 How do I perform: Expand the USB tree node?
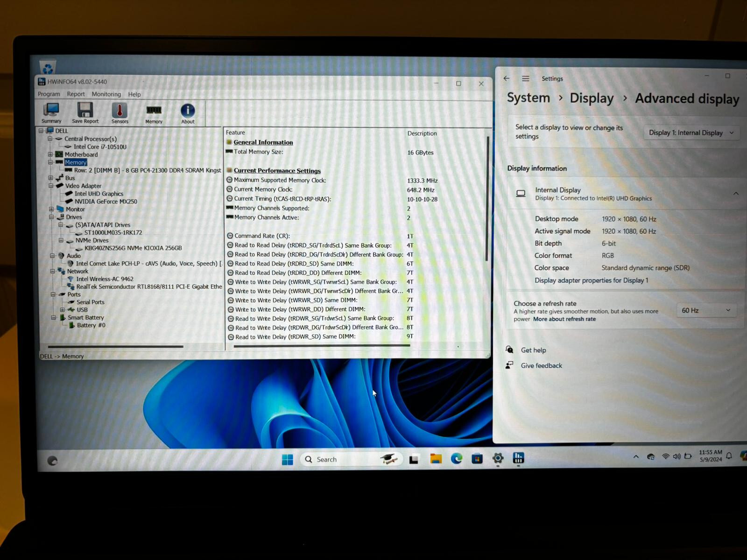[x=62, y=310]
